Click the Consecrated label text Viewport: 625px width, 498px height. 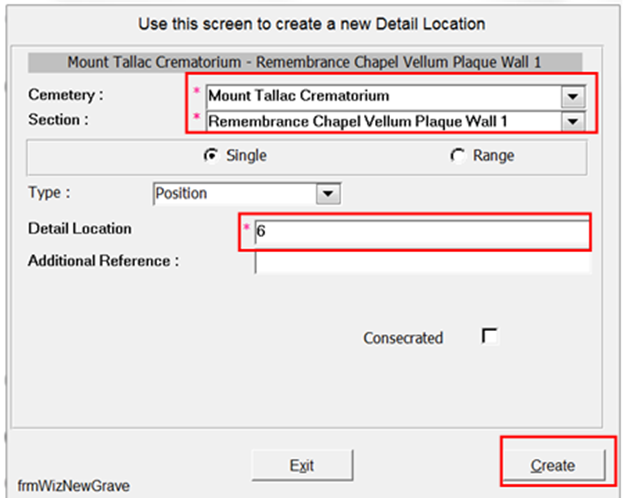coord(403,338)
